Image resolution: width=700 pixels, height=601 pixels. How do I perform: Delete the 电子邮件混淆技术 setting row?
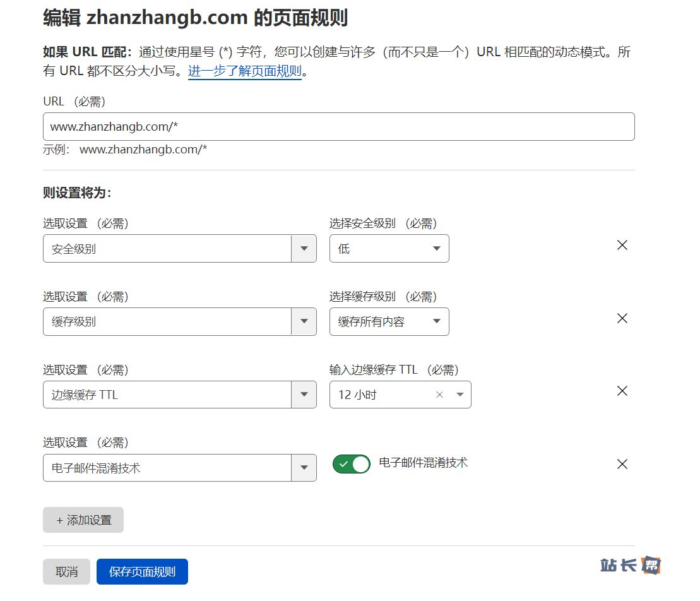click(622, 465)
